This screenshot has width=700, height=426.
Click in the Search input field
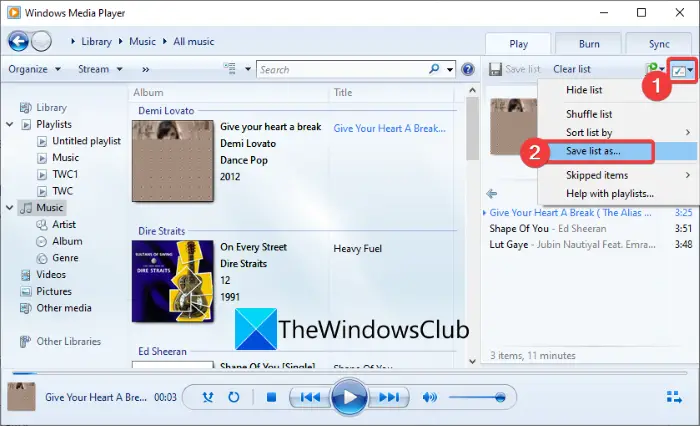click(342, 70)
